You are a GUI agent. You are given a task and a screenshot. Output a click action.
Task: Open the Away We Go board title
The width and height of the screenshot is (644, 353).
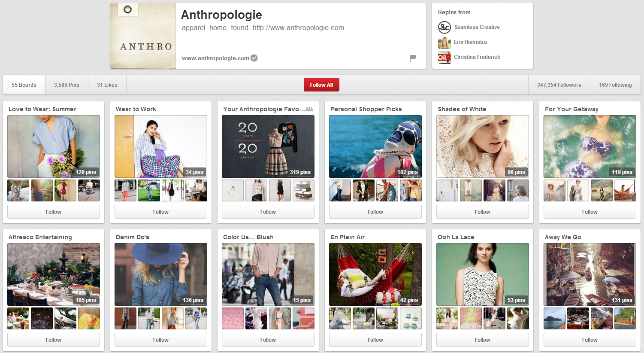click(563, 237)
